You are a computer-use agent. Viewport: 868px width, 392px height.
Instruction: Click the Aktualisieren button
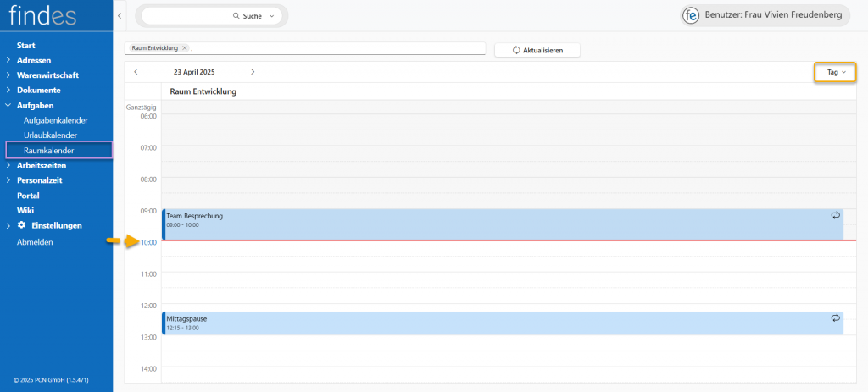coord(537,50)
